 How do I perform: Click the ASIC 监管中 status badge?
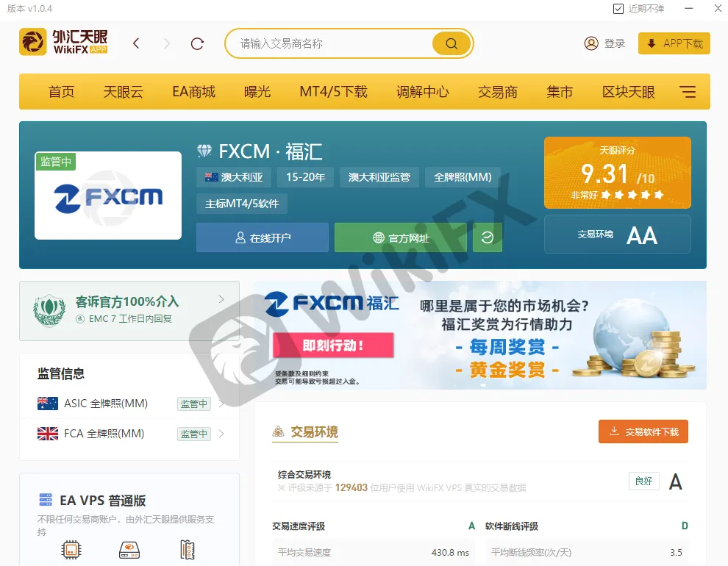pos(194,404)
